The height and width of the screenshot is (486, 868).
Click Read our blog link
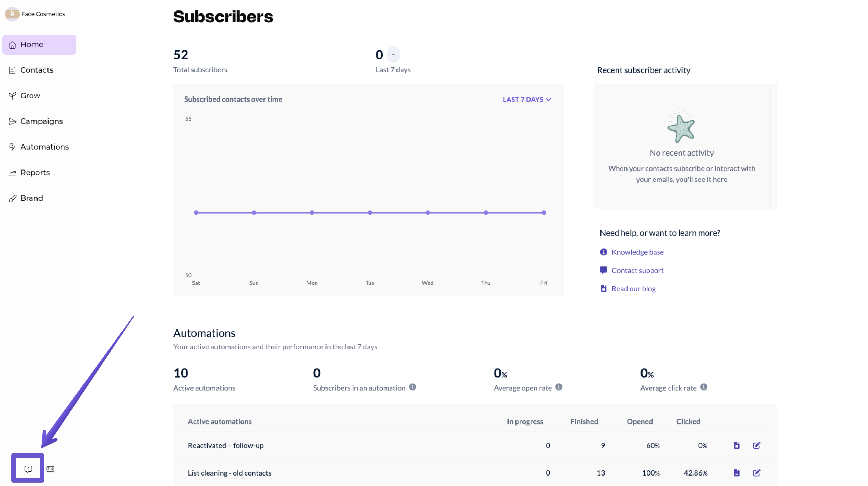point(633,289)
